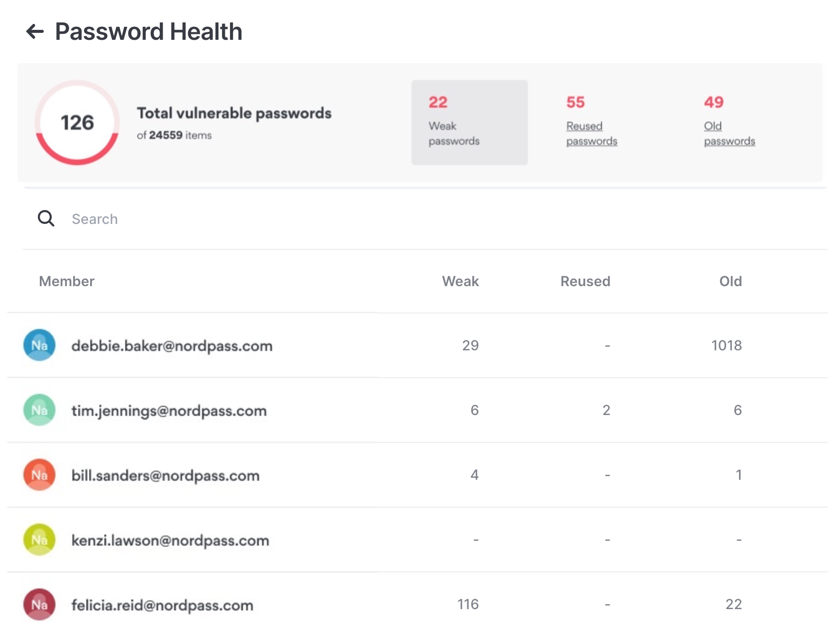
Task: Open the Reused passwords tab
Action: 592,122
